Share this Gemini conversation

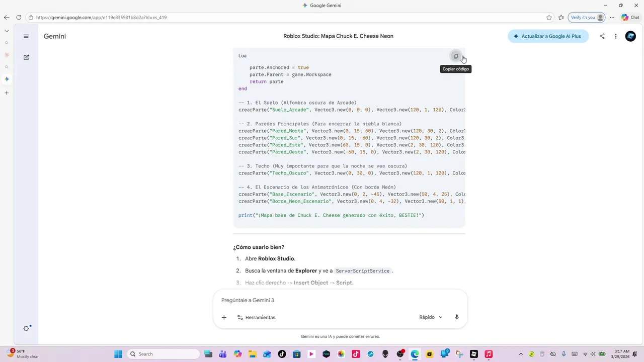click(602, 36)
